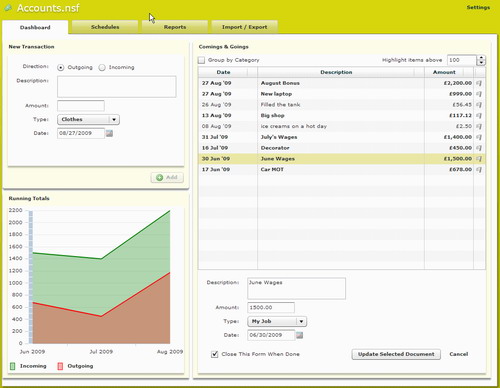The height and width of the screenshot is (388, 500).
Task: Click the row icon for New laptop
Action: [479, 94]
